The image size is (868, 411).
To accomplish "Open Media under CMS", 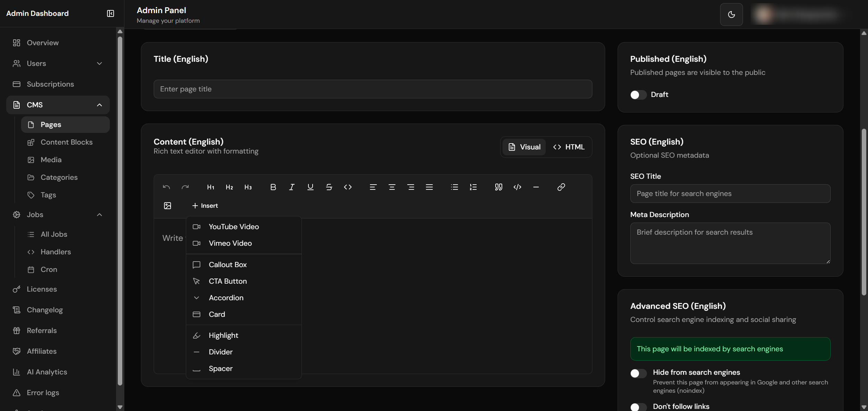I will (65, 160).
